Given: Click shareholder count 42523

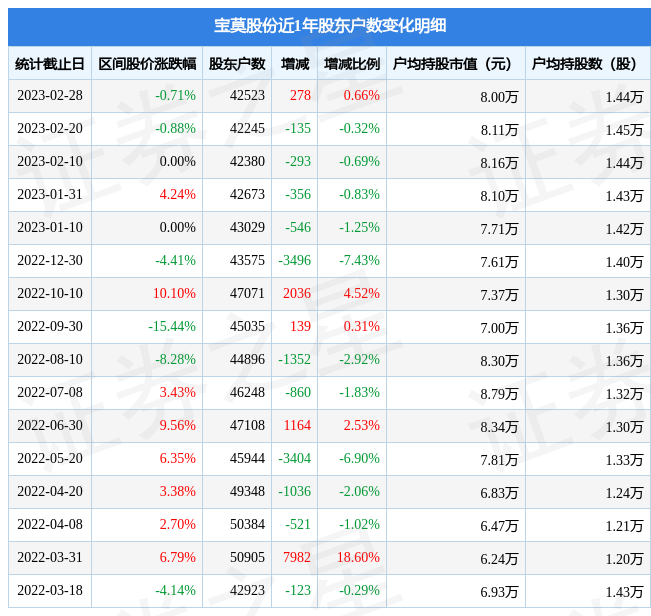Looking at the screenshot, I should pos(247,95).
